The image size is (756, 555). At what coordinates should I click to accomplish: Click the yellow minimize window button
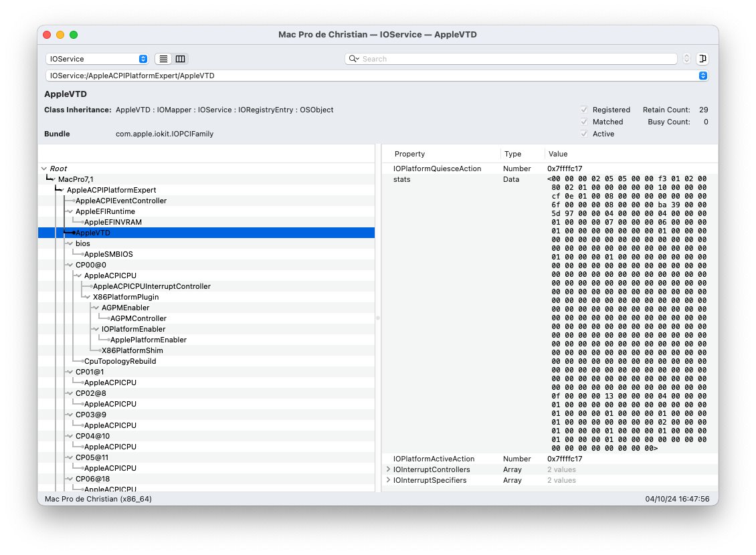(60, 35)
